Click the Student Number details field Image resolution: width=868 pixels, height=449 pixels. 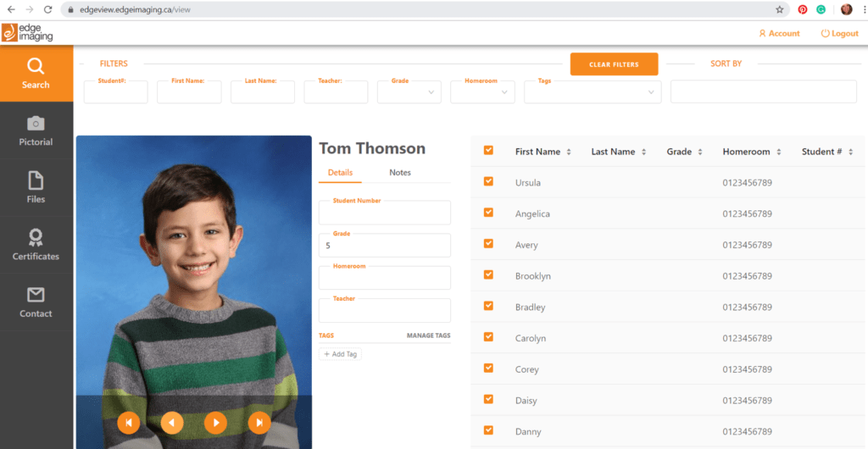pyautogui.click(x=385, y=213)
